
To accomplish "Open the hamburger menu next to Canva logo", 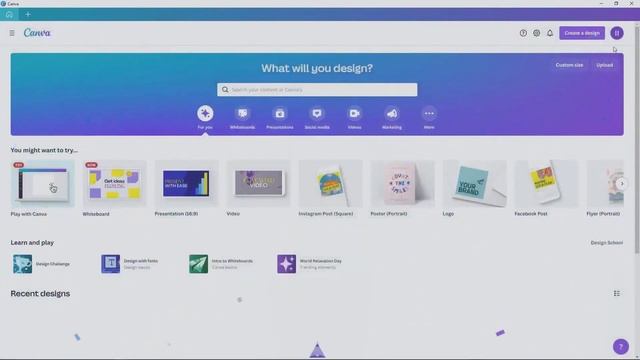I will point(12,33).
